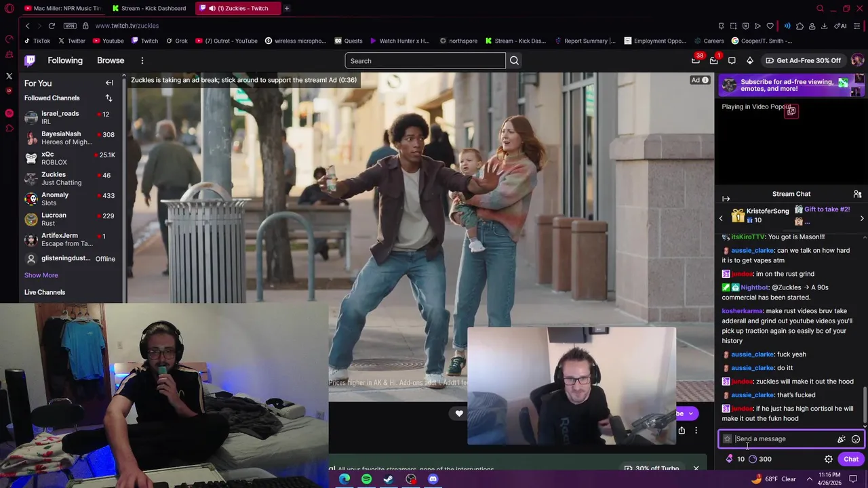Open xQc channel in sidebar
This screenshot has width=868, height=488.
pos(71,158)
